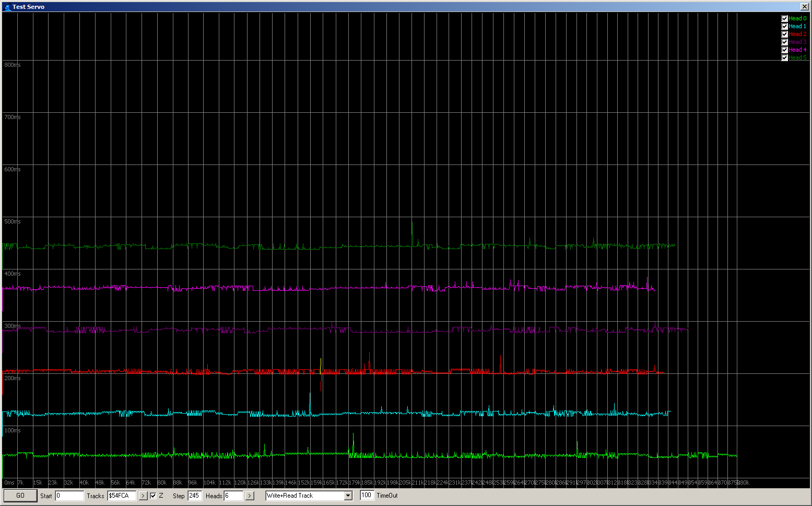
Task: Click the 100ms axis label
Action: (x=13, y=430)
